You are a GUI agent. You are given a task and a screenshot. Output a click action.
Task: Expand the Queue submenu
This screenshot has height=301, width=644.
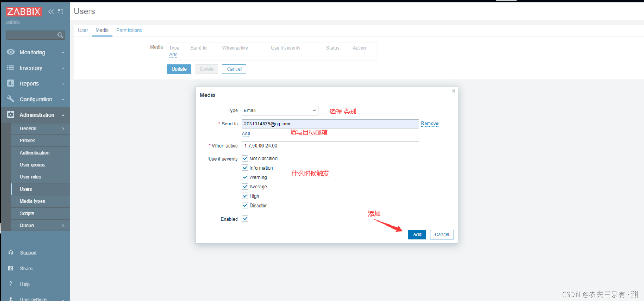[63, 226]
